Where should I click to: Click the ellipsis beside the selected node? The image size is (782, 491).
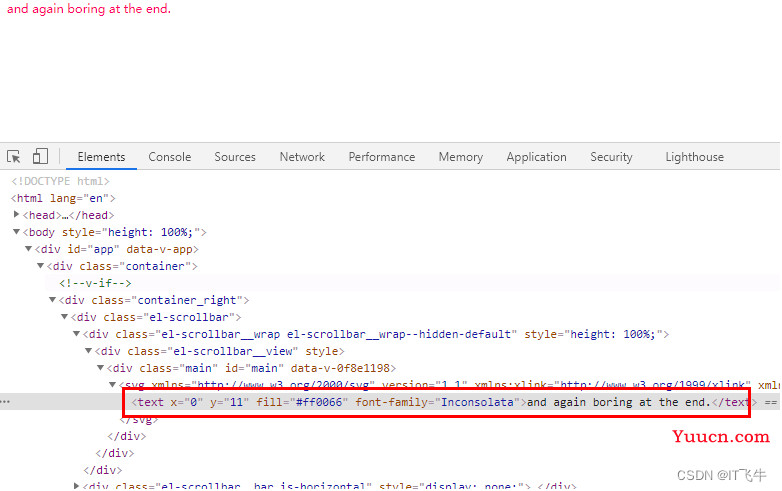pos(5,402)
